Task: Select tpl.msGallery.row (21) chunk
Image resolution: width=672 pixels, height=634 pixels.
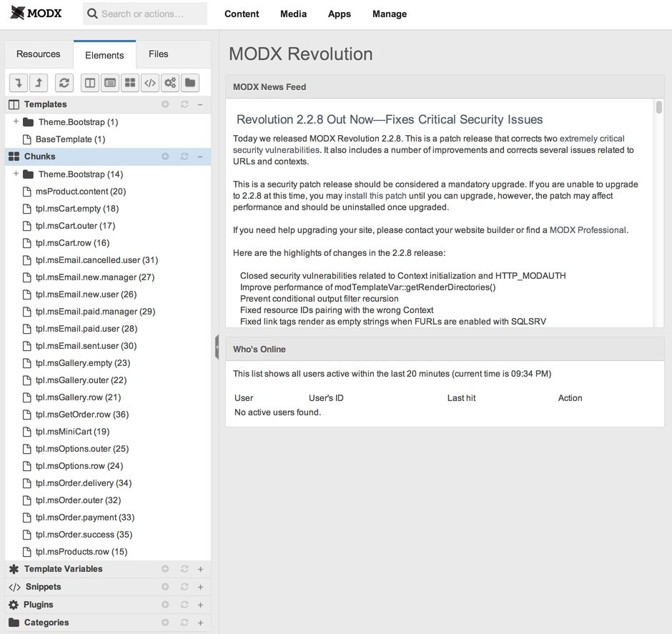Action: click(x=78, y=397)
